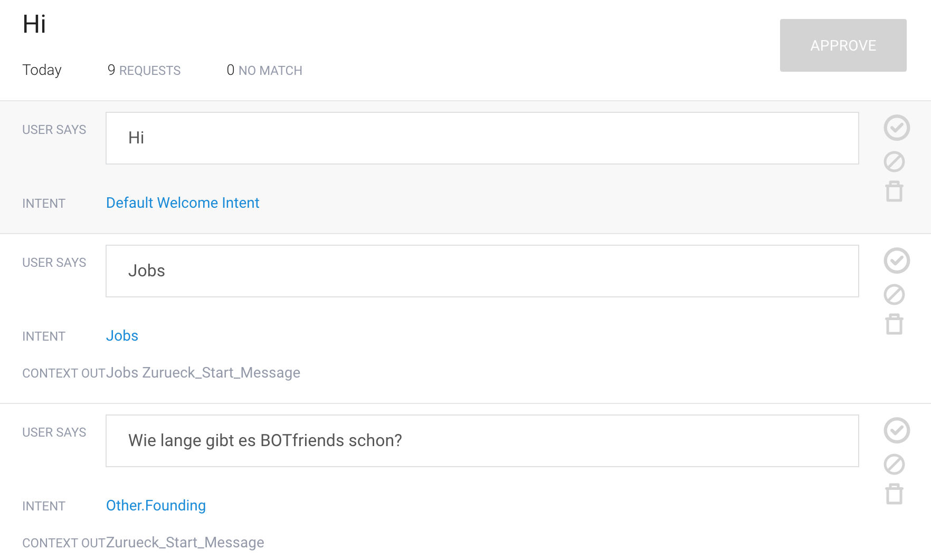Click the 'Jobs' user says input field
This screenshot has width=931, height=560.
point(482,271)
